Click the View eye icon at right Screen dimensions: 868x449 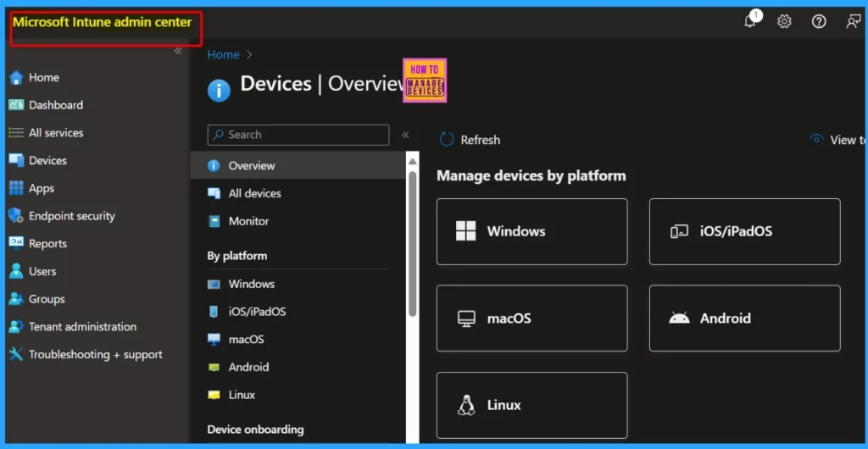pyautogui.click(x=816, y=139)
